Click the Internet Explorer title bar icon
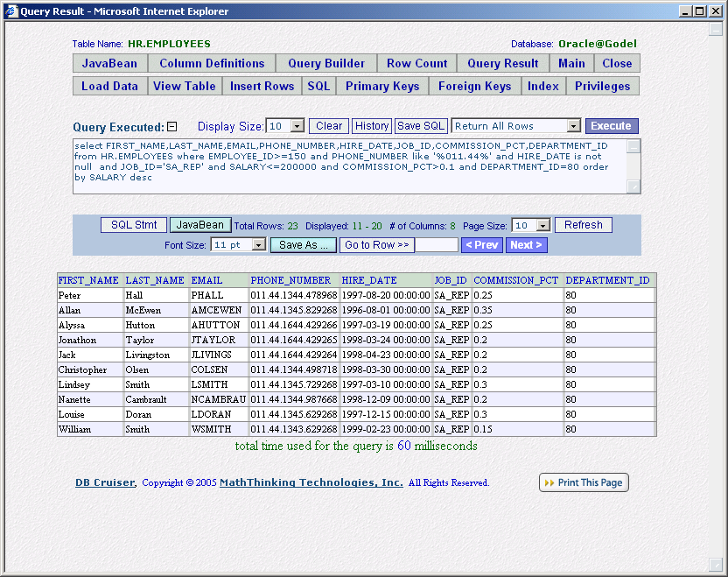The width and height of the screenshot is (728, 577). point(11,11)
